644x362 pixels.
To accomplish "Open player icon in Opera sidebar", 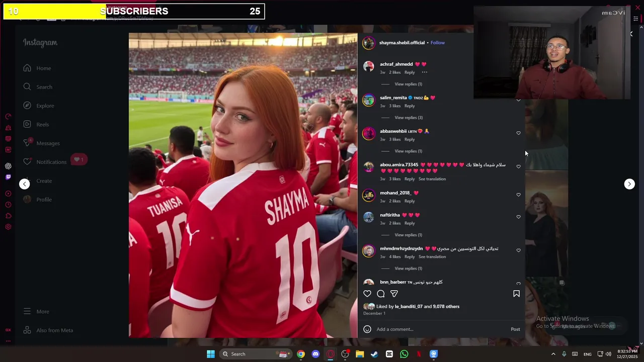I will click(8, 194).
